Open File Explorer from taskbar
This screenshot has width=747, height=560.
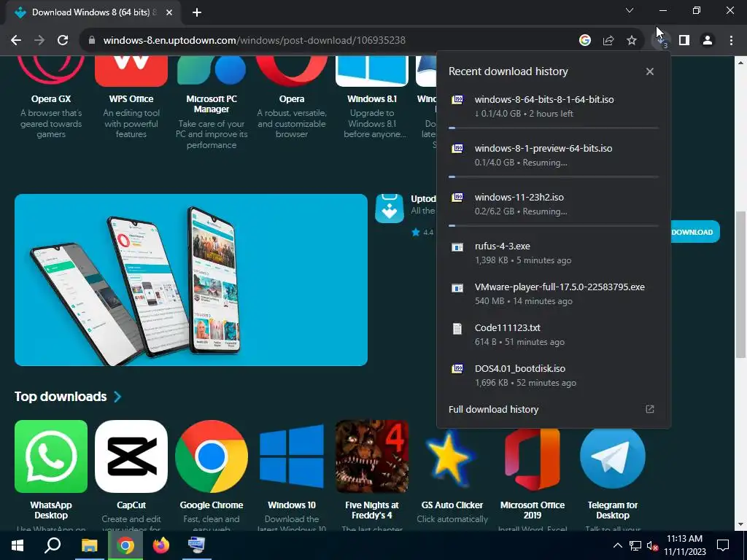[x=89, y=545]
